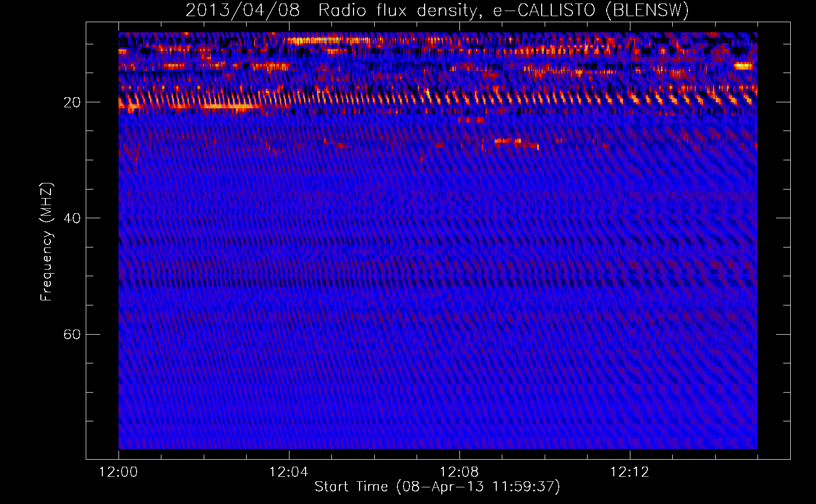Image resolution: width=816 pixels, height=504 pixels.
Task: Click the plot title '2013/04/08 Radio flux density'
Action: (437, 10)
